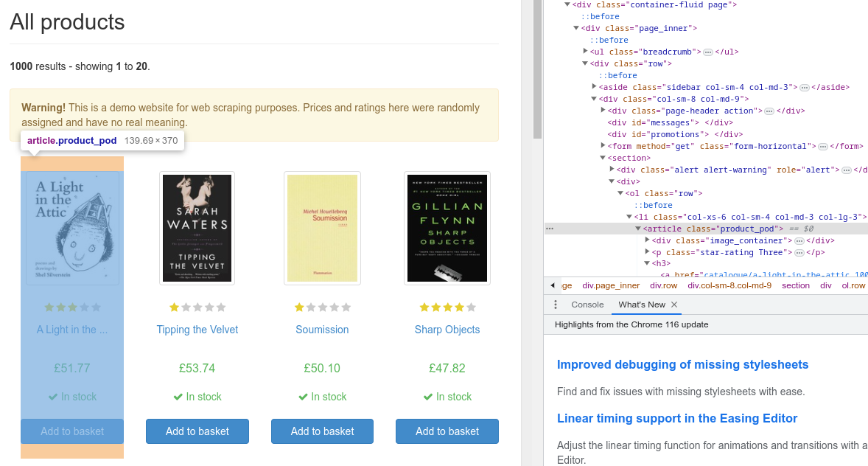Close the What's New panel with its X icon

coord(673,305)
